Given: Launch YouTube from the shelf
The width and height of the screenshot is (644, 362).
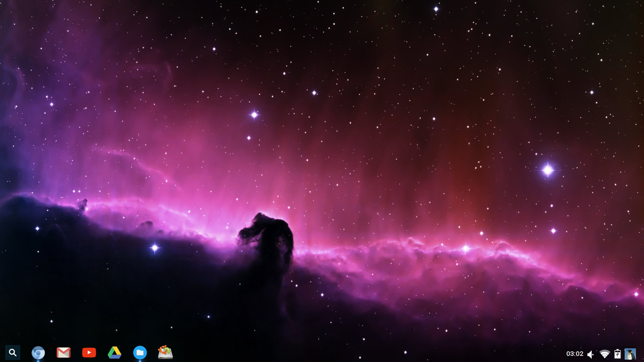Looking at the screenshot, I should [89, 353].
